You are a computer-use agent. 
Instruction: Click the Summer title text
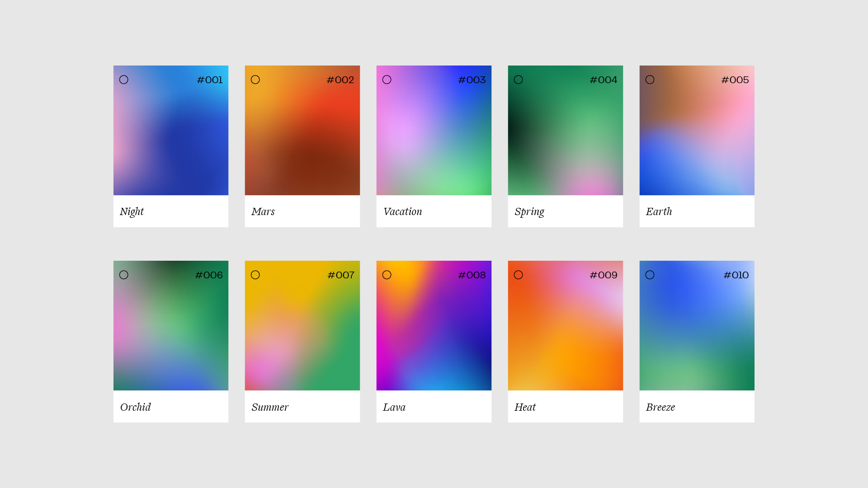tap(270, 407)
